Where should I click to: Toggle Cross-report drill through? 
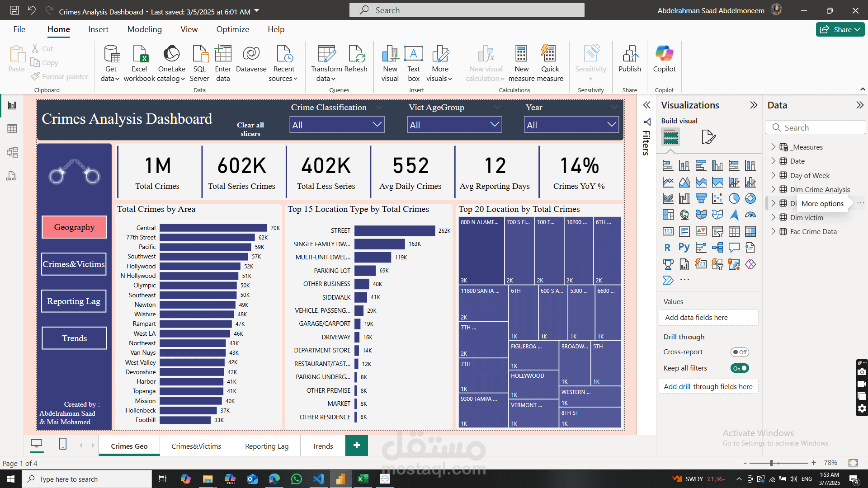click(740, 352)
